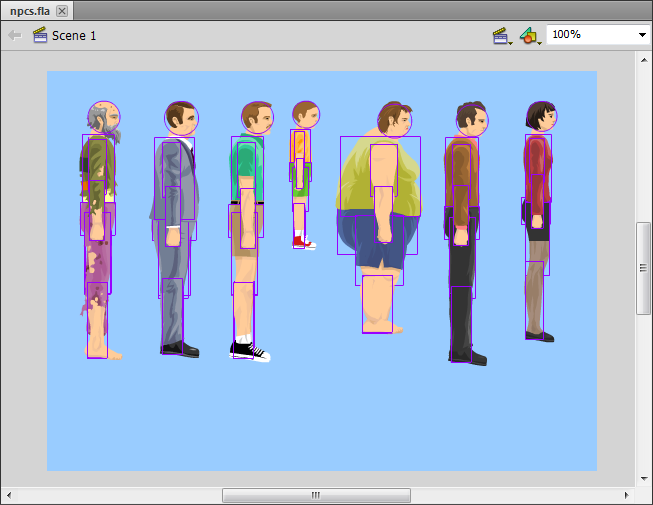Screen dimensions: 653x505
Task: Switch to the npcs.fla document tab
Action: (x=37, y=11)
